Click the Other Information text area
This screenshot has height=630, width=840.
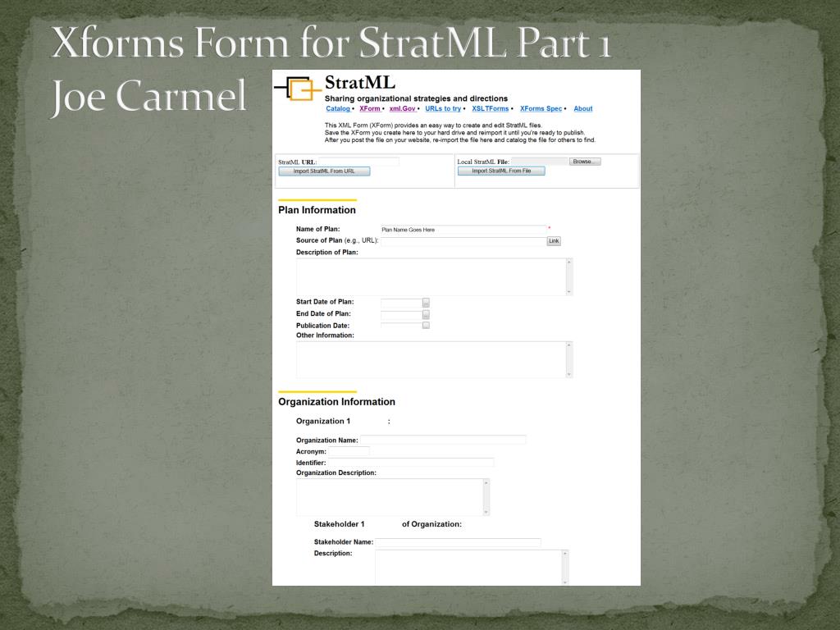pos(431,359)
